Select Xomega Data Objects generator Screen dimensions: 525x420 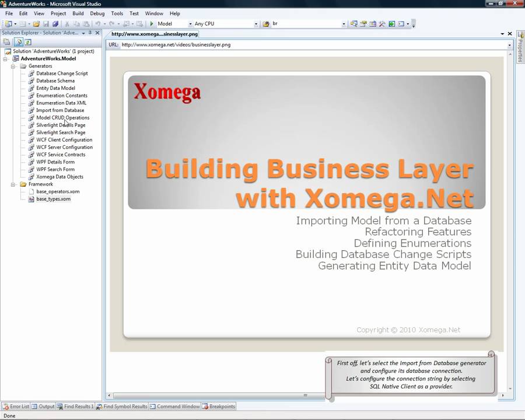point(60,177)
